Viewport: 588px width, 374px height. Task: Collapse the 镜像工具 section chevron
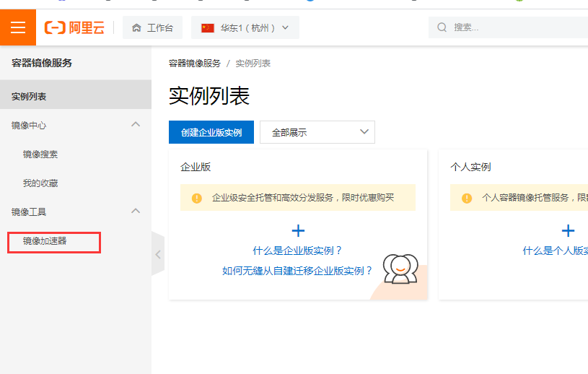click(136, 212)
